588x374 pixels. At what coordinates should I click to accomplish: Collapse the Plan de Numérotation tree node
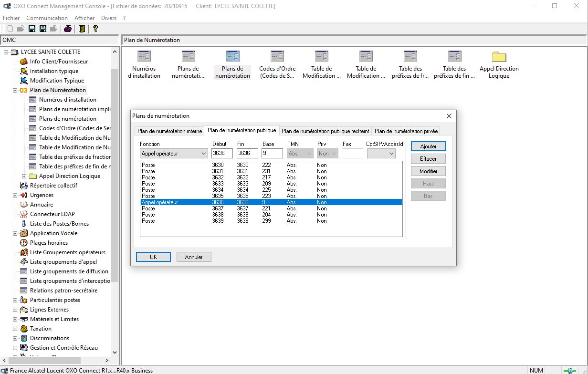(x=15, y=90)
